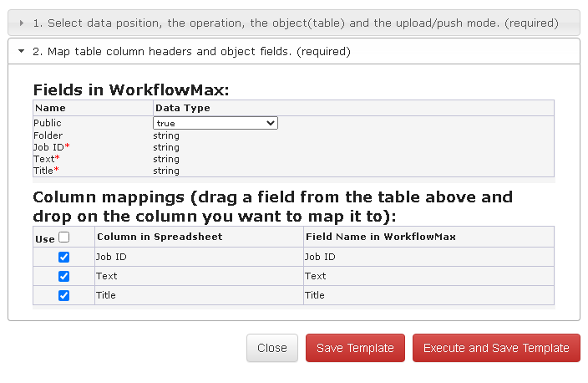Screen dimensions: 588x383
Task: Click the Fields in WorkflowMax heading
Action: pos(131,90)
